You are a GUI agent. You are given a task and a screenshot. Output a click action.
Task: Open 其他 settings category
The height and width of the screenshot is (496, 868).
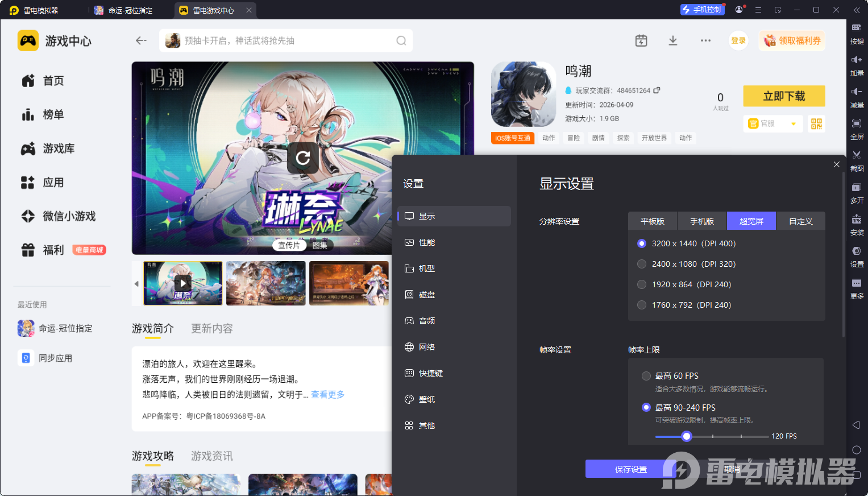[x=454, y=425]
